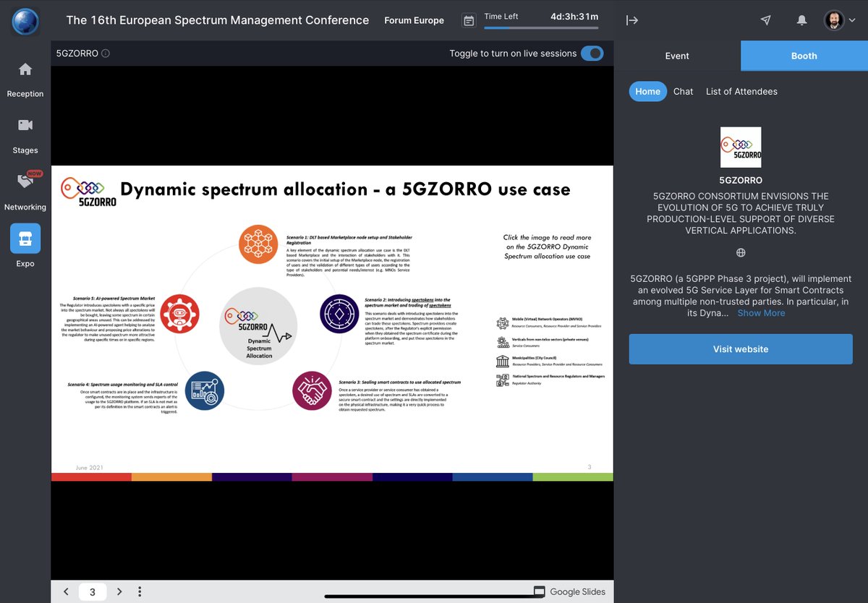
Task: Open the profile dropdown chevron
Action: (x=853, y=20)
